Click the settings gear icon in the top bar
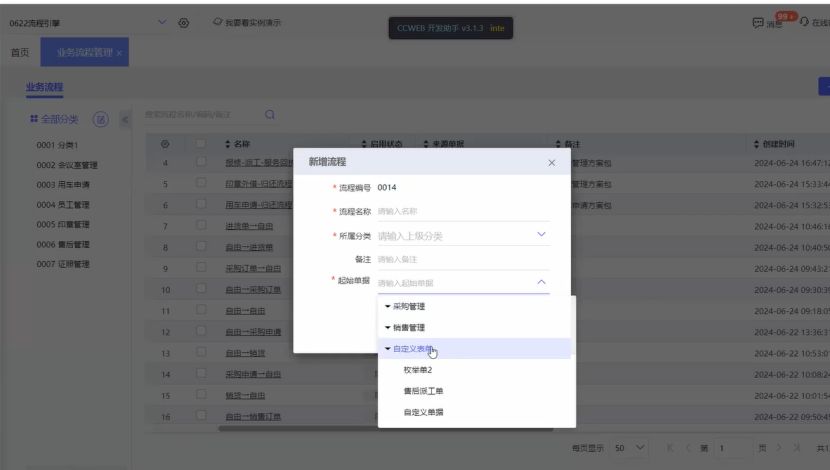 tap(183, 23)
